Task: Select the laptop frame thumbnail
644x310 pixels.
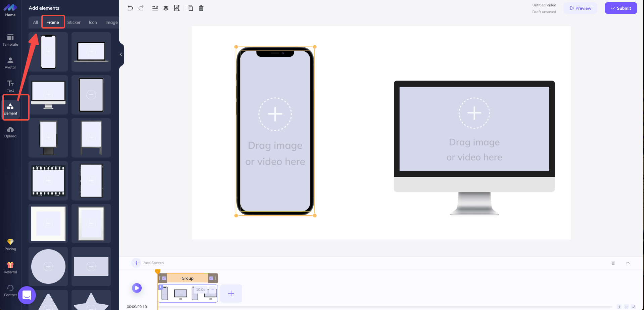Action: tap(91, 52)
